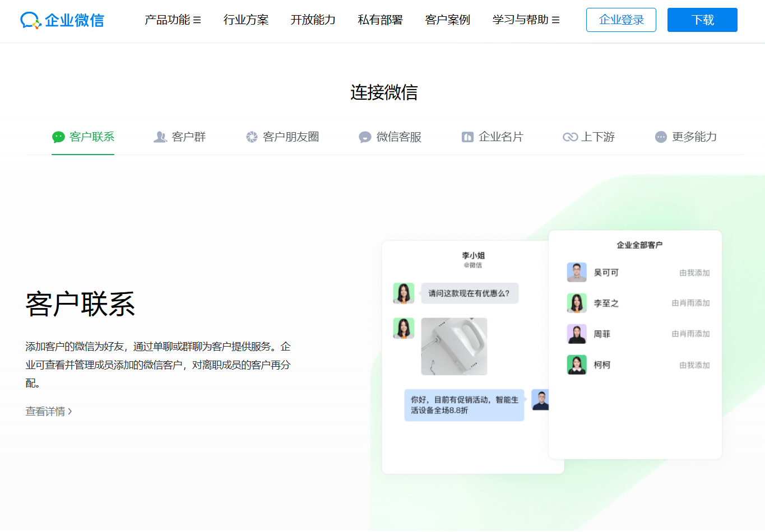Viewport: 765px width, 532px height.
Task: Open 客户朋友圈 via its circular icon
Action: (252, 137)
